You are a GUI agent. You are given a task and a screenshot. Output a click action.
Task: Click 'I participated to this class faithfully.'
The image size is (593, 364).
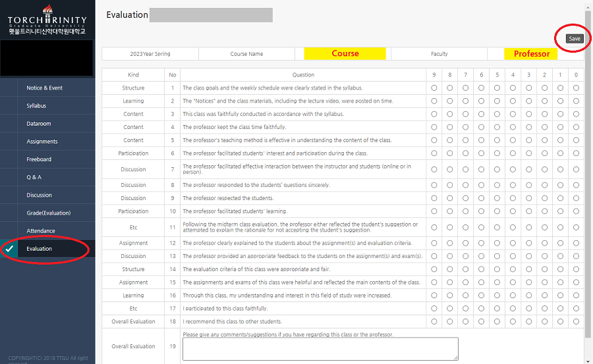tap(225, 309)
